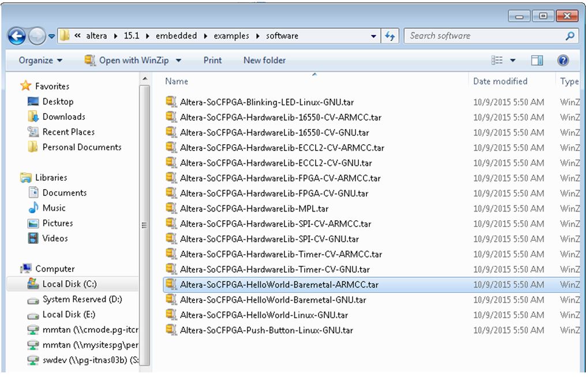Sort by the Name column header
The image size is (588, 377).
click(177, 81)
